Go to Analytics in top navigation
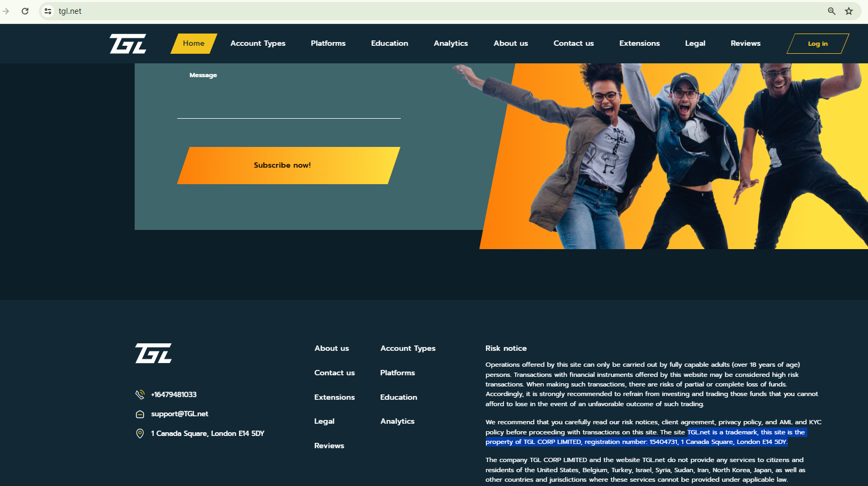Image resolution: width=868 pixels, height=486 pixels. click(451, 44)
